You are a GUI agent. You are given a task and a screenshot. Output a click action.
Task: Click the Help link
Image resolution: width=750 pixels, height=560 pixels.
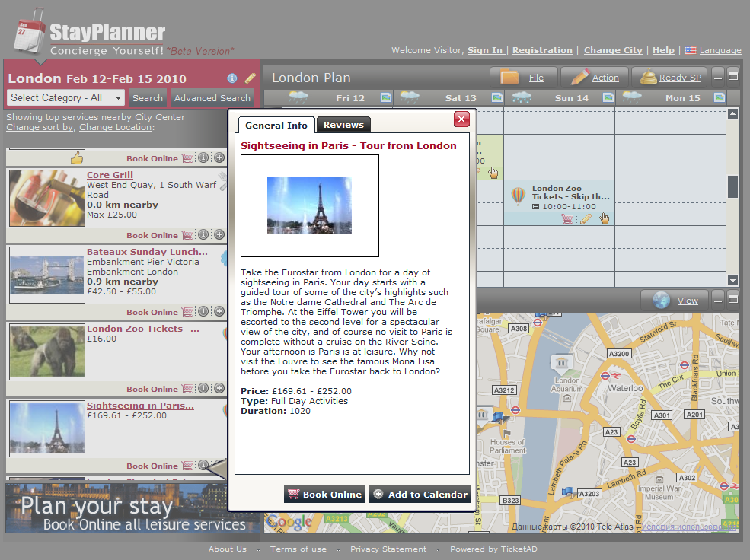(x=663, y=50)
